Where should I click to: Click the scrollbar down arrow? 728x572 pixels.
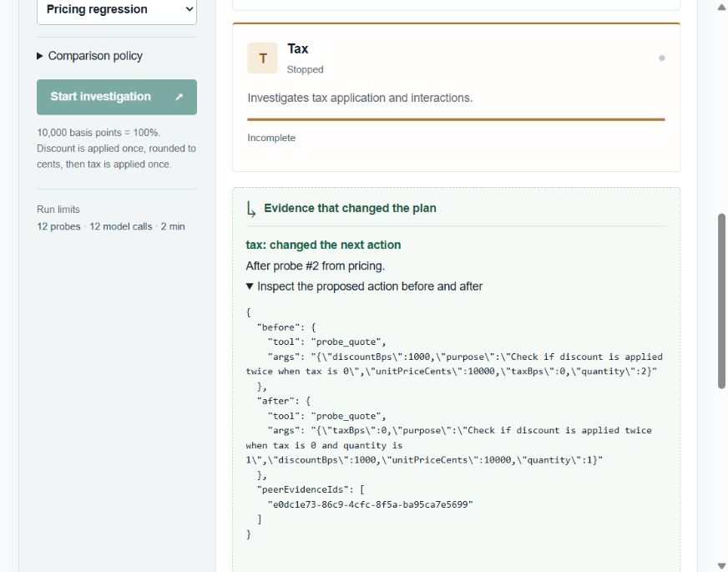click(x=721, y=565)
